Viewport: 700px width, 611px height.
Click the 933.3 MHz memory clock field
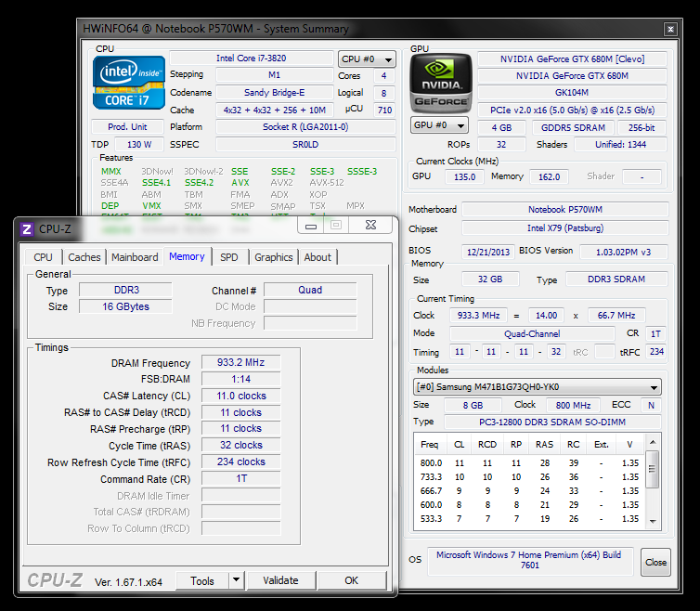(x=478, y=316)
